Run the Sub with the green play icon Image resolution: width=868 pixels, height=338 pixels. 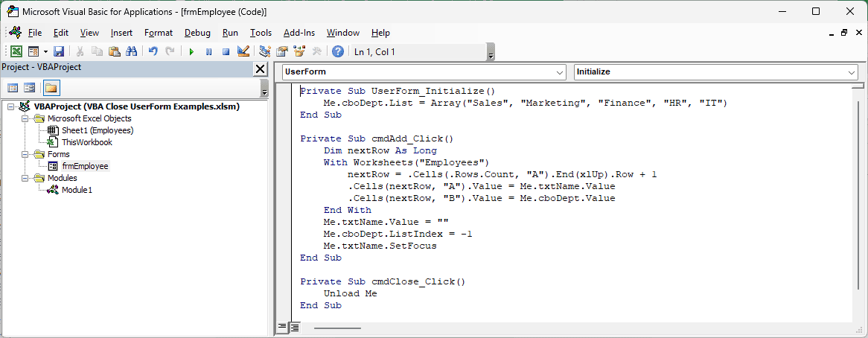click(x=191, y=51)
